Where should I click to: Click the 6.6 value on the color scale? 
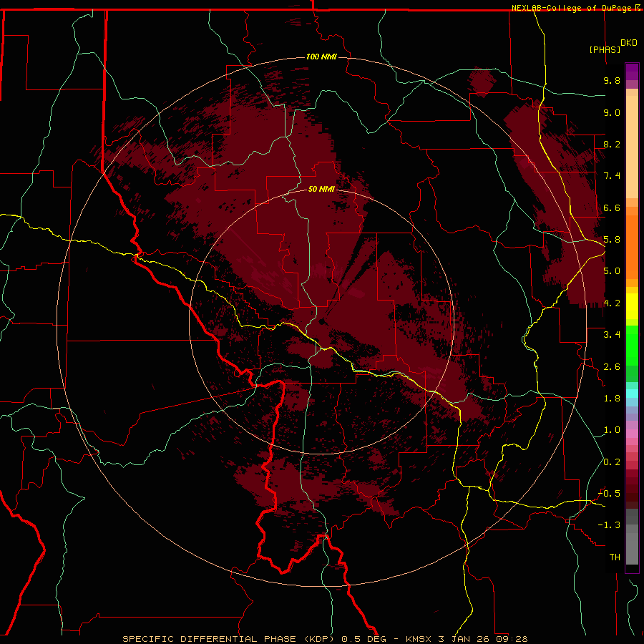[612, 208]
